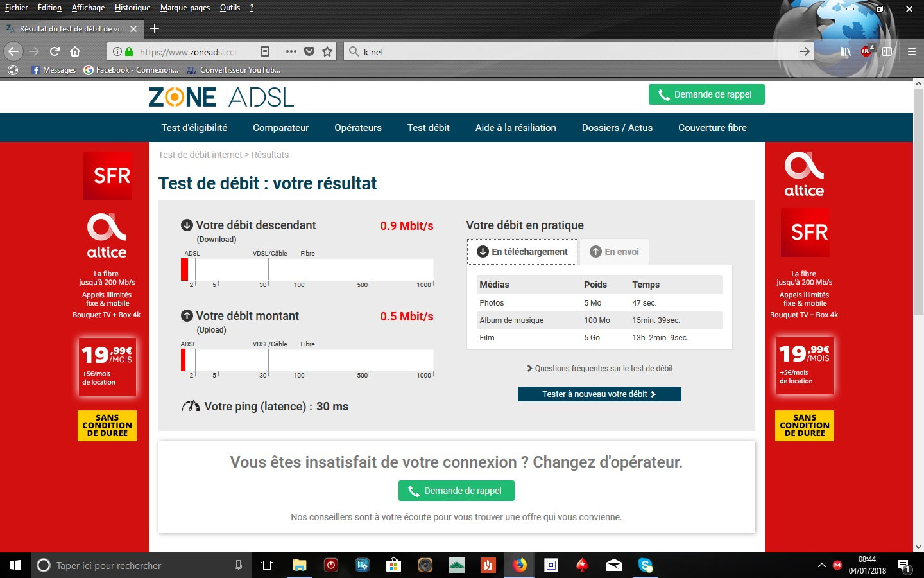Image resolution: width=924 pixels, height=578 pixels.
Task: Open the Fichier menu
Action: (x=16, y=8)
